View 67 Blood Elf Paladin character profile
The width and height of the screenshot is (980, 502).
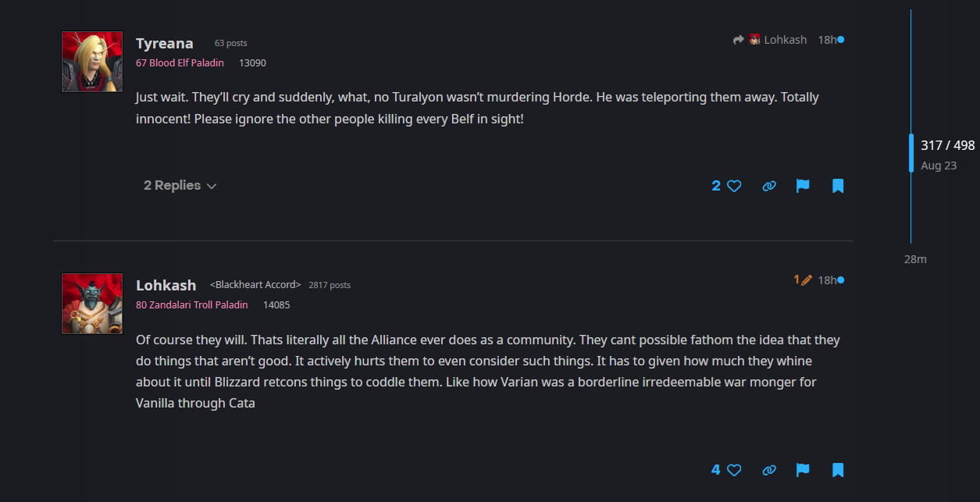pos(180,62)
